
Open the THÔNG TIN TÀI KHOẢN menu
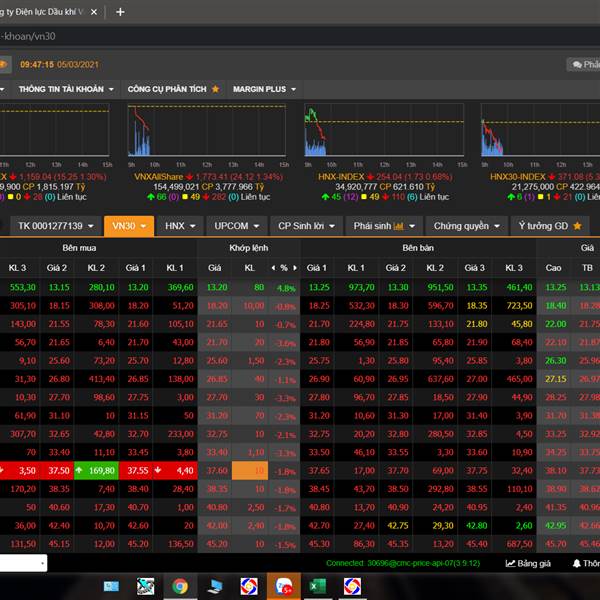click(x=66, y=89)
